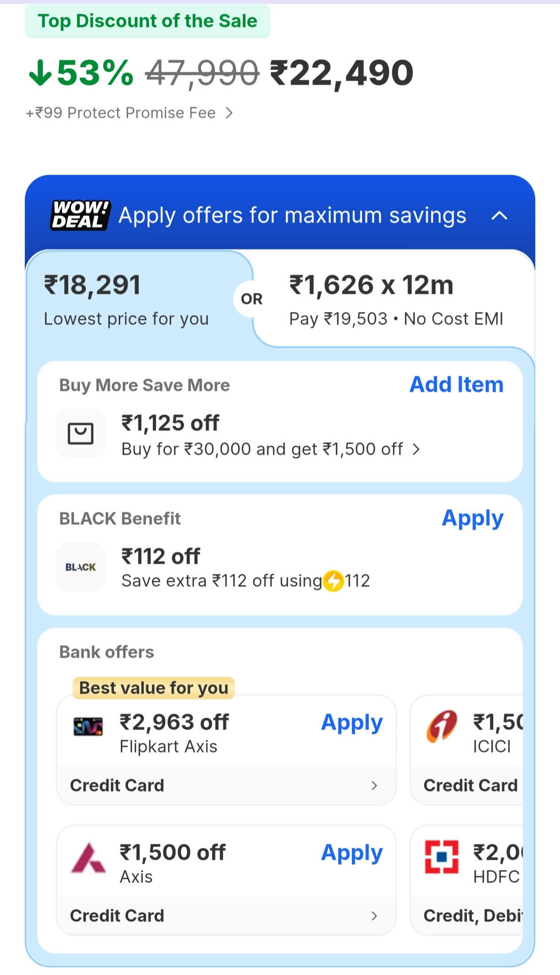The height and width of the screenshot is (975, 560).
Task: Click the Axis bank logo icon
Action: (x=88, y=858)
